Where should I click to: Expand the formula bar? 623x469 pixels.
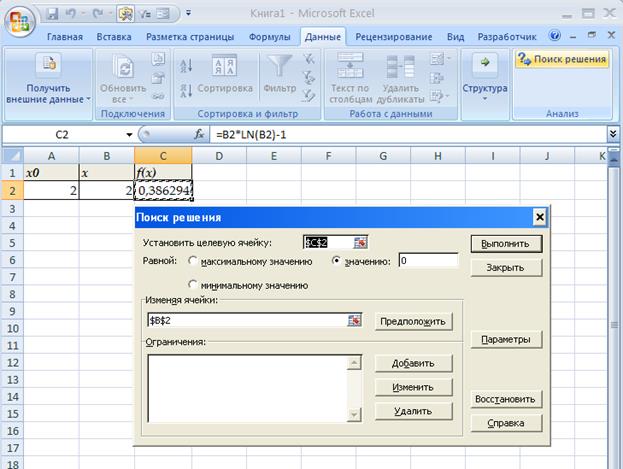tap(613, 134)
